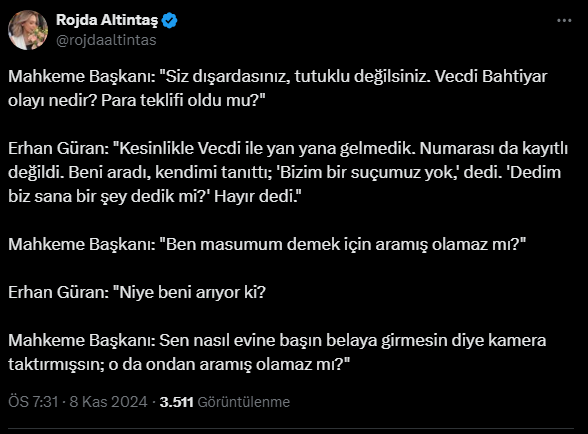Open the Görüntülenme views label

point(244,402)
